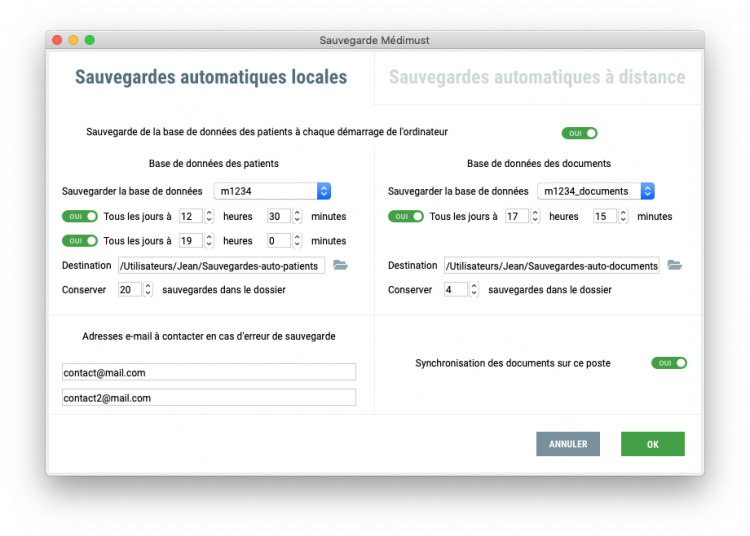Click the Conserver field showing 4

455,289
